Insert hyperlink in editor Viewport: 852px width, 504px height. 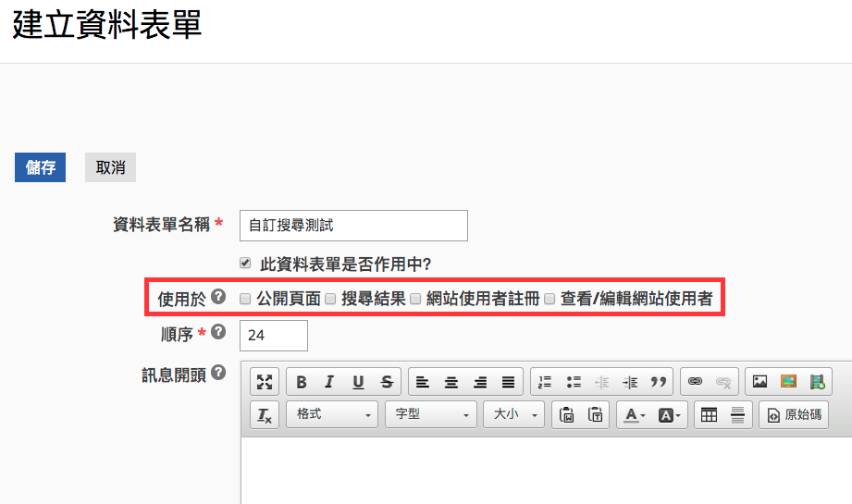(x=695, y=382)
